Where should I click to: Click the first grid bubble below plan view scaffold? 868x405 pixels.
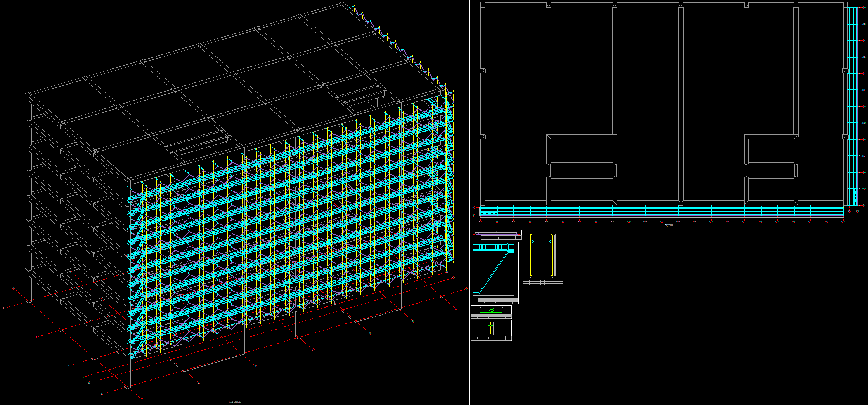[480, 222]
